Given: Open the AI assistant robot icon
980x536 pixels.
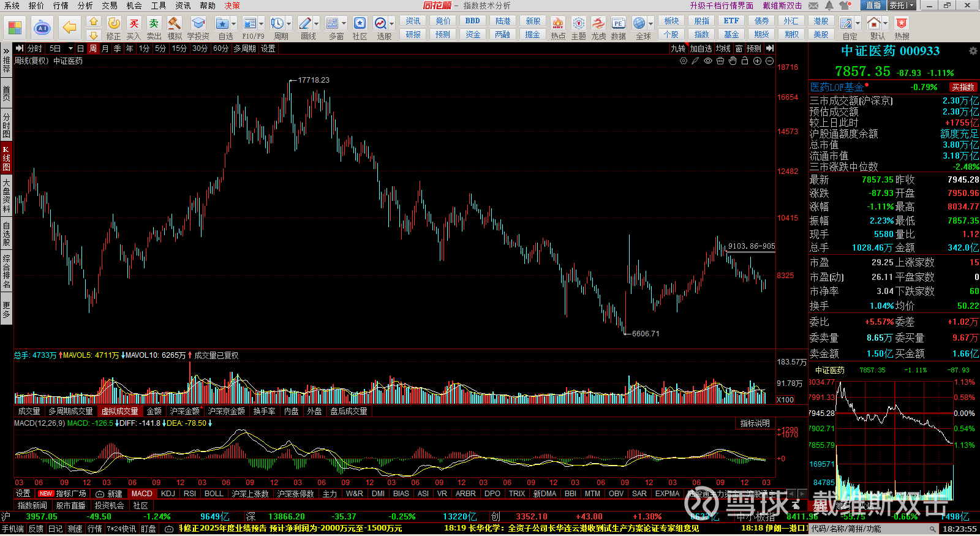Looking at the screenshot, I should tap(42, 28).
